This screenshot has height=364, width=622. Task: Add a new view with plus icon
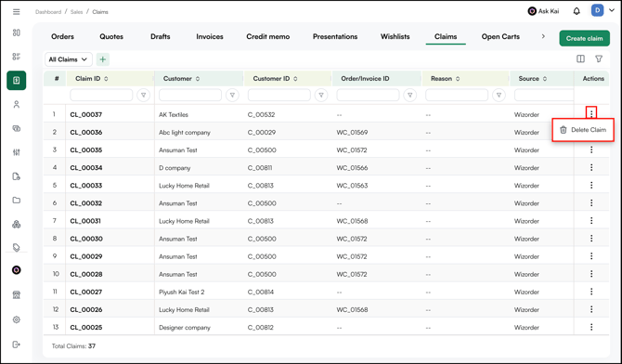pyautogui.click(x=103, y=59)
